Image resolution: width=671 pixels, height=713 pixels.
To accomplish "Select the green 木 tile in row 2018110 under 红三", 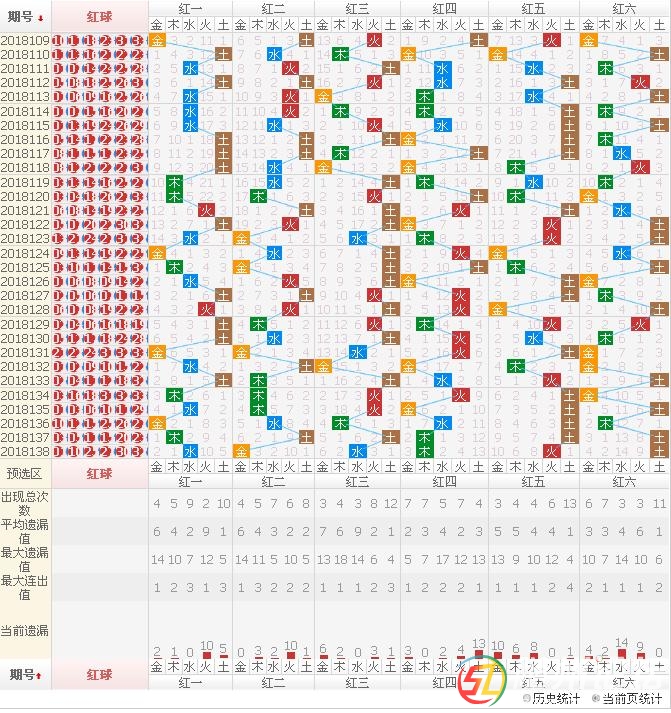I will 340,55.
